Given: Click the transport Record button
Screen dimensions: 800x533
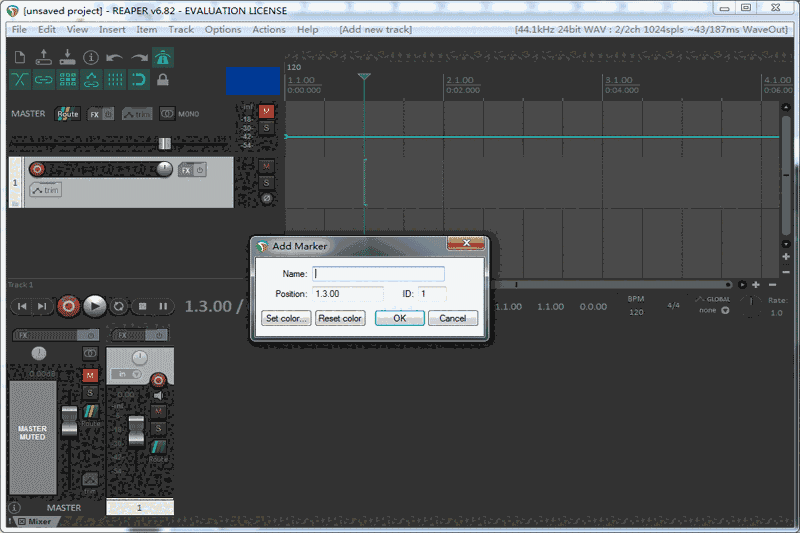Looking at the screenshot, I should (68, 306).
